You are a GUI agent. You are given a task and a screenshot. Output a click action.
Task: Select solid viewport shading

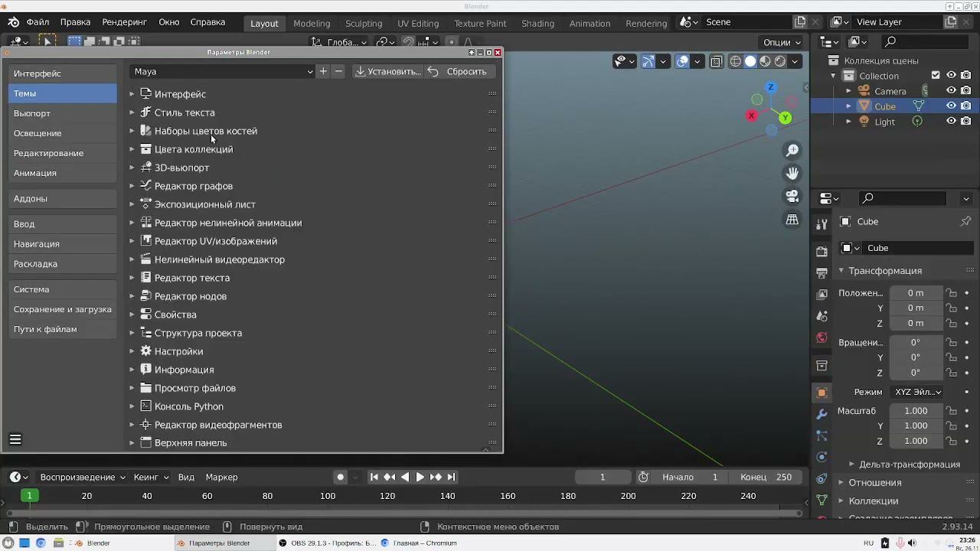750,61
